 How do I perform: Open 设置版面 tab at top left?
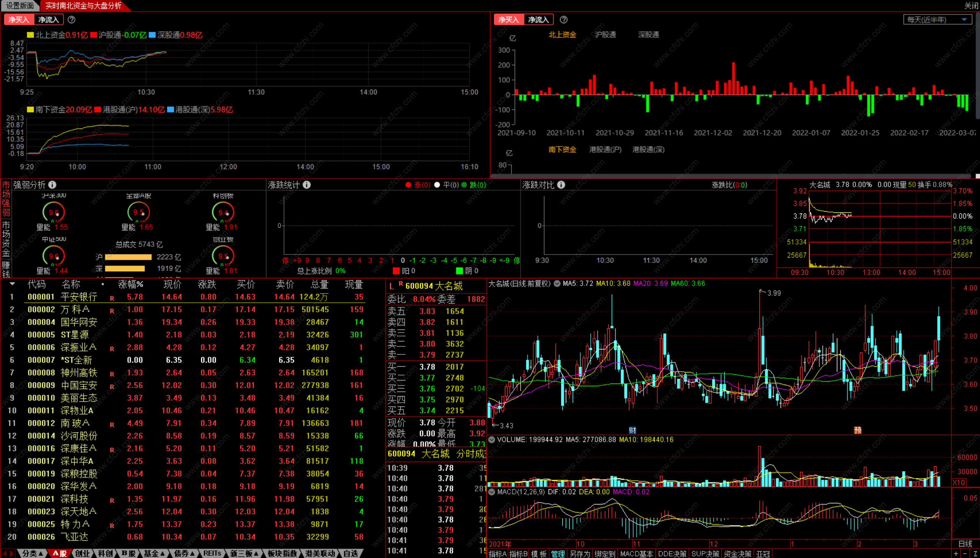coord(20,5)
